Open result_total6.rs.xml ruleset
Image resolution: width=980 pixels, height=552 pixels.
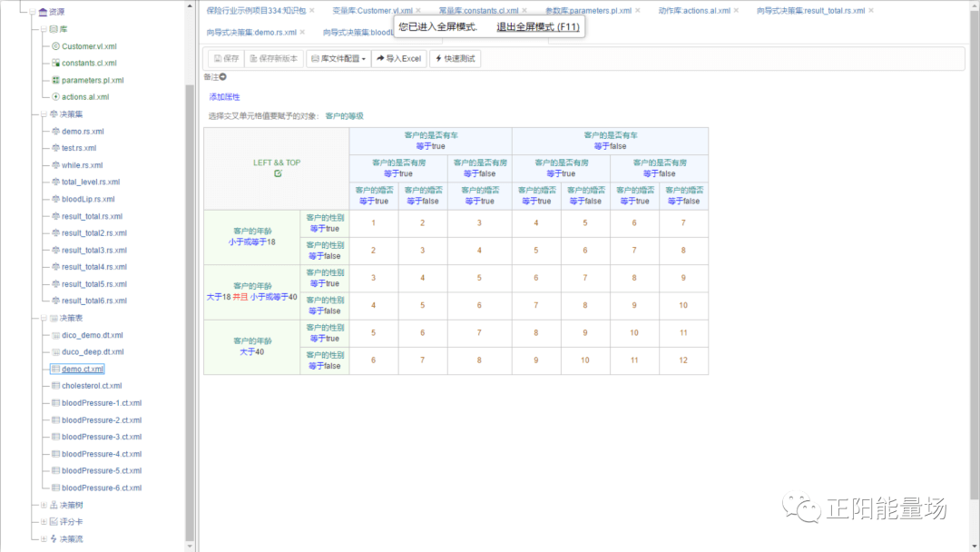point(93,301)
